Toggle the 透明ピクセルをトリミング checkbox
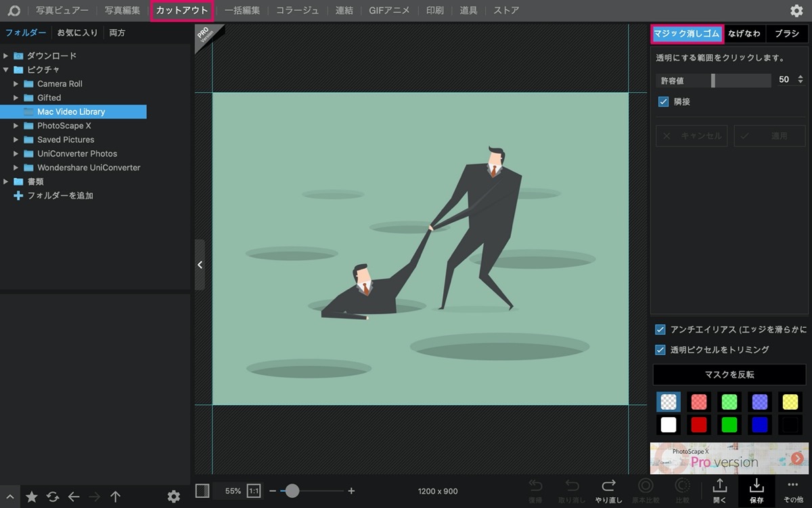The width and height of the screenshot is (812, 508). pos(660,350)
